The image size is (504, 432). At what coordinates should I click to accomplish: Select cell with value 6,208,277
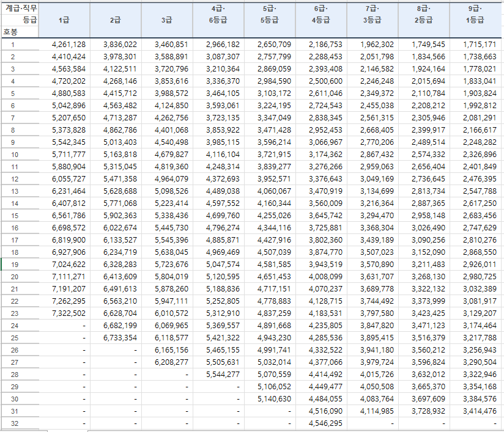point(167,362)
